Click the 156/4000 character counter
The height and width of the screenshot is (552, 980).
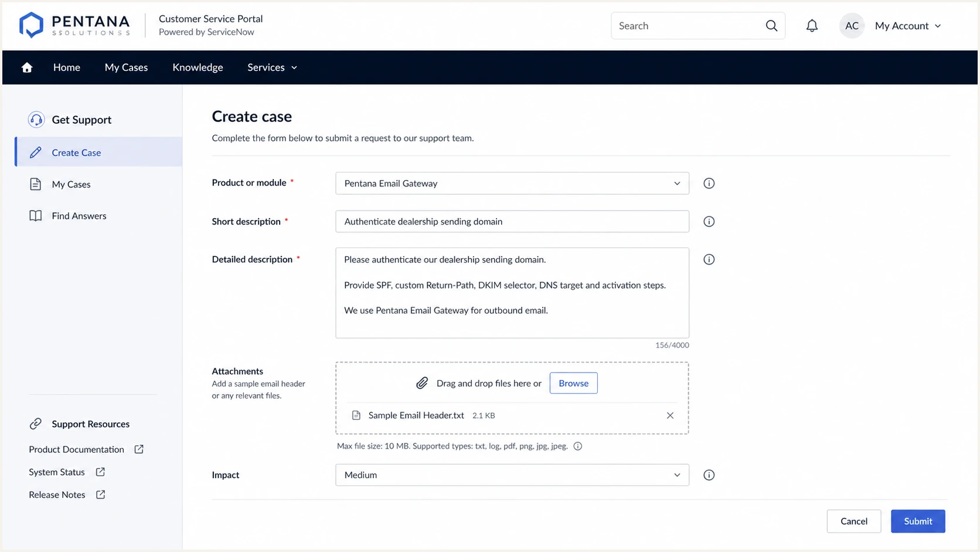[x=672, y=345]
